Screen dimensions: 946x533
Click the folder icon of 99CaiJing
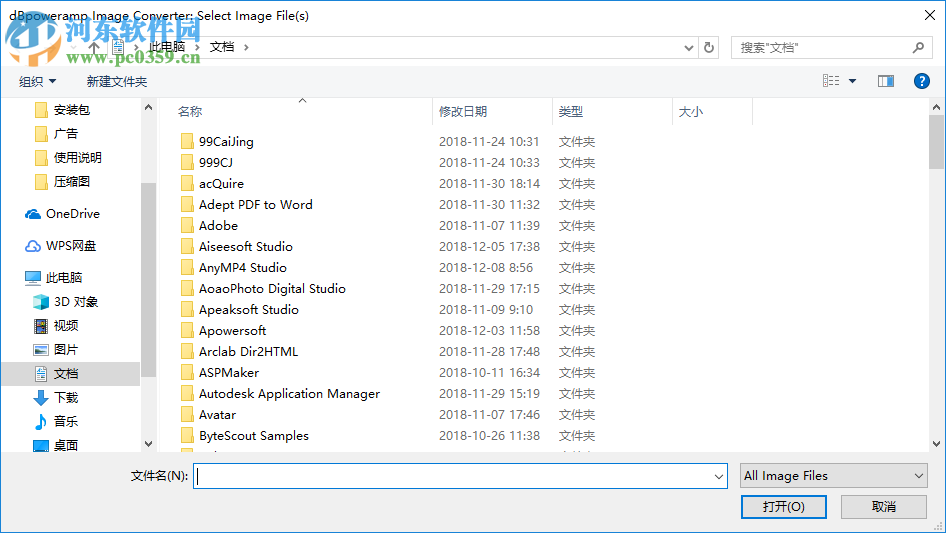(187, 141)
